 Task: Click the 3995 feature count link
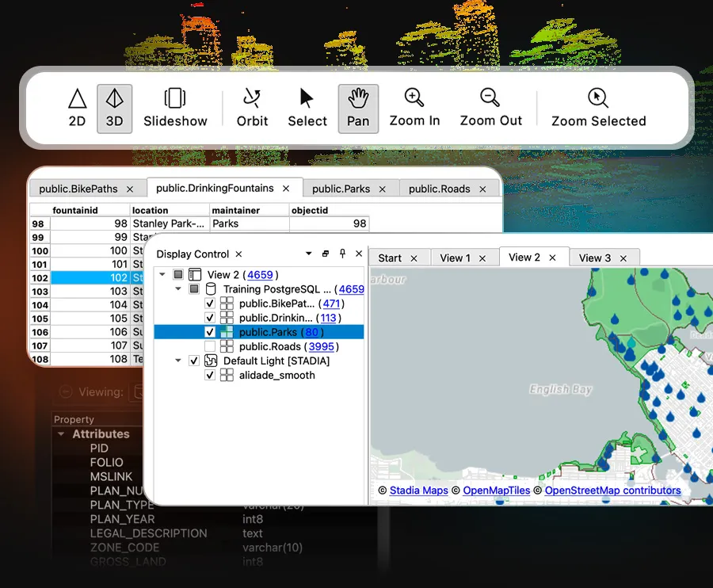(x=322, y=346)
